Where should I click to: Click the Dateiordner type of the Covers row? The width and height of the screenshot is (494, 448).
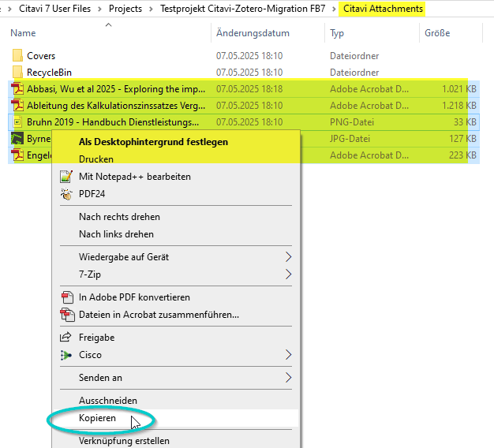tap(354, 56)
